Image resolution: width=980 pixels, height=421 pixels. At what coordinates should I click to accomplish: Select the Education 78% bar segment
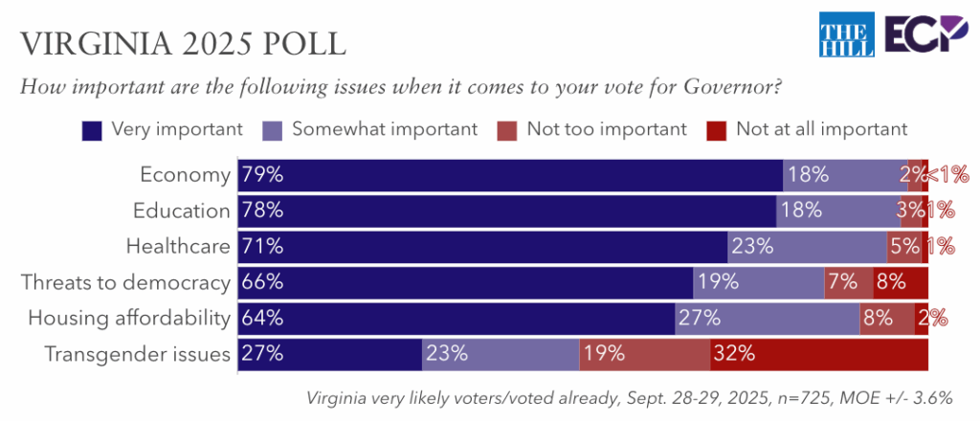(506, 210)
